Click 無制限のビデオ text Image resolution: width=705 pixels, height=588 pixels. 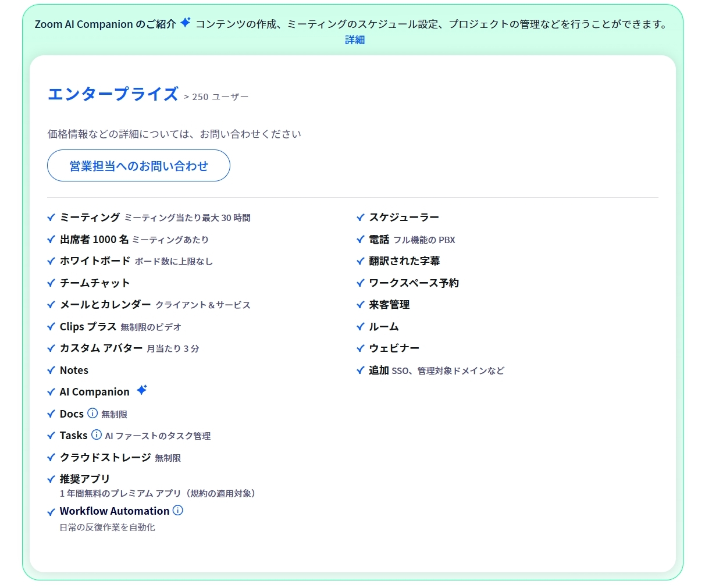click(x=151, y=327)
